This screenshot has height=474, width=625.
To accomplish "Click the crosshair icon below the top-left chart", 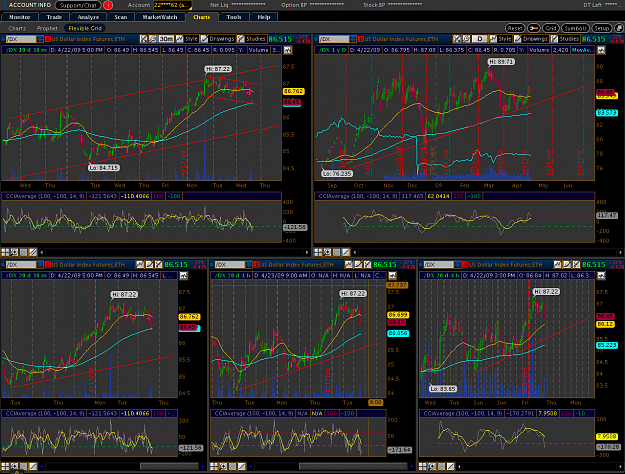I will pyautogui.click(x=14, y=252).
